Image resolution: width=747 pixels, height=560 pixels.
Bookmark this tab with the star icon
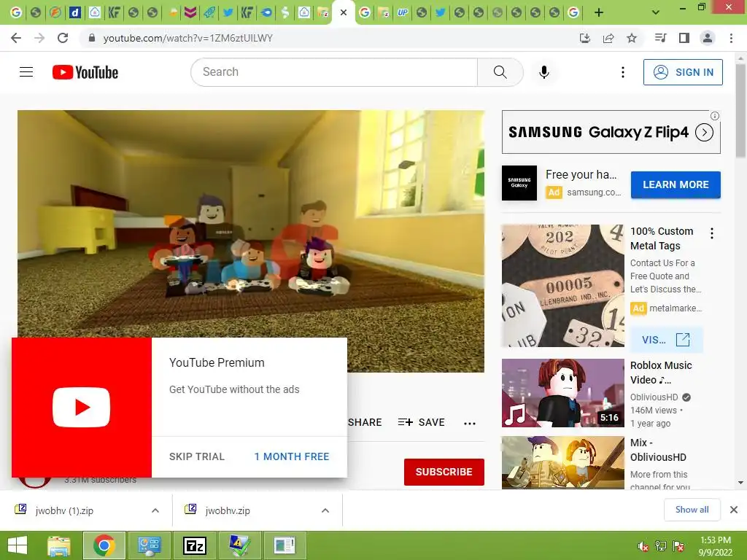[x=632, y=38]
